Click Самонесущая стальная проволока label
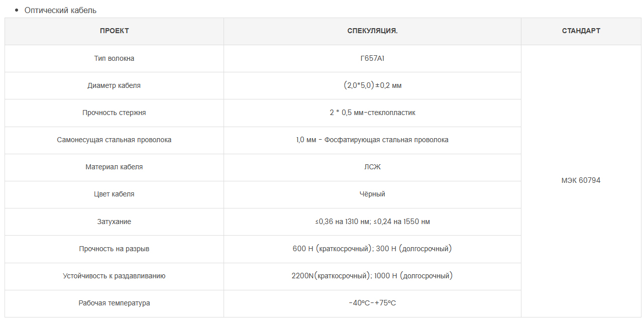Screen dimensions: 644x320 (x=114, y=140)
